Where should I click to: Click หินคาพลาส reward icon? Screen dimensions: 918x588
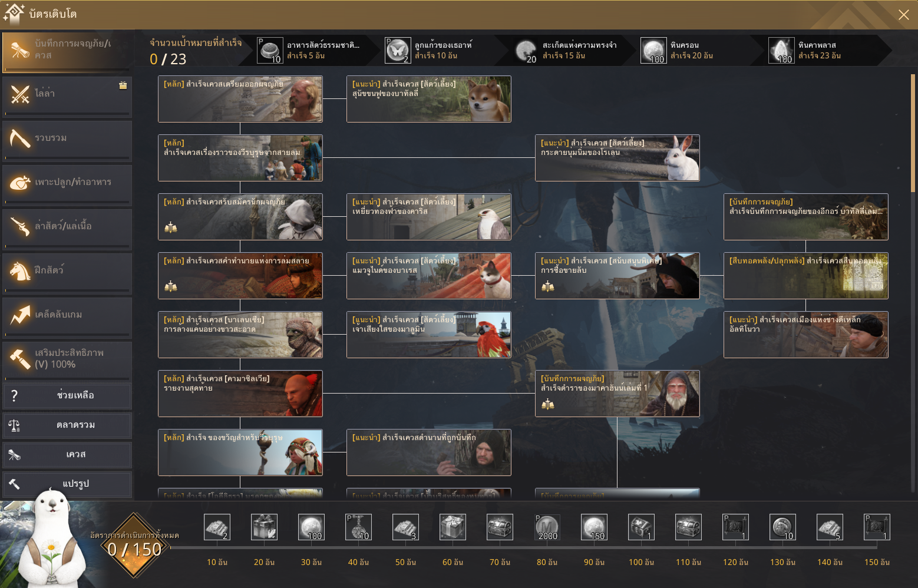click(x=781, y=51)
